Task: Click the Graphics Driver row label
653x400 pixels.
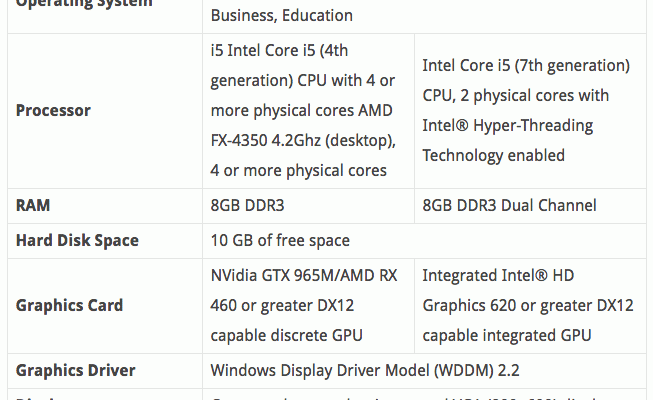Action: [75, 370]
